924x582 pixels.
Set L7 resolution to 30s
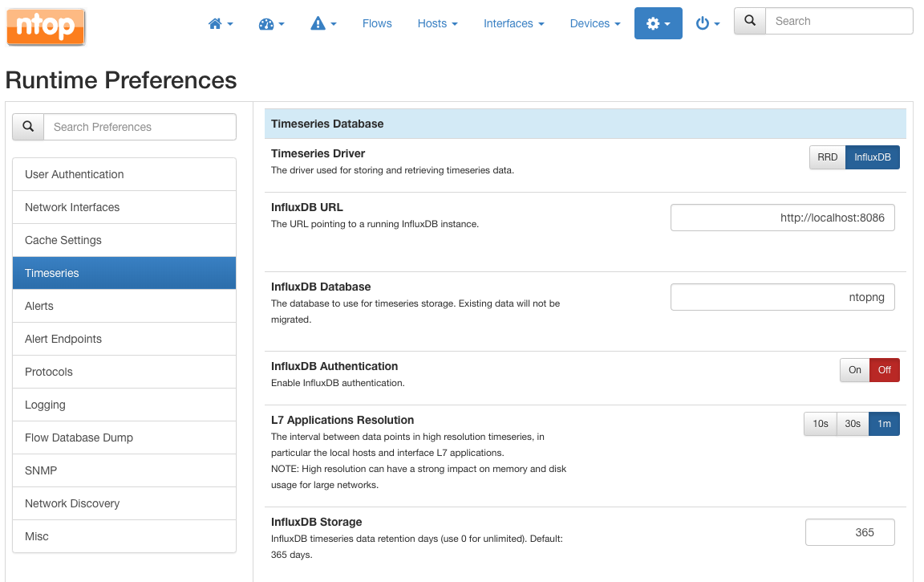[x=853, y=424]
